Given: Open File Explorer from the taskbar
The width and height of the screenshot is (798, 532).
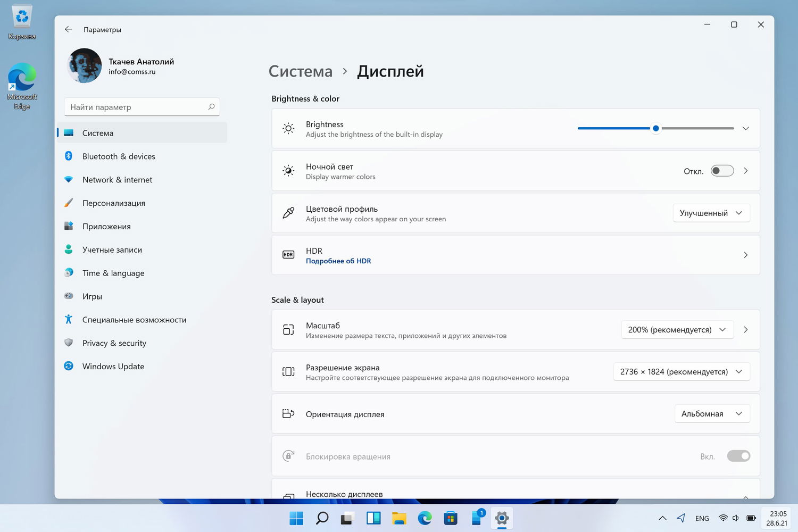Looking at the screenshot, I should tap(399, 518).
